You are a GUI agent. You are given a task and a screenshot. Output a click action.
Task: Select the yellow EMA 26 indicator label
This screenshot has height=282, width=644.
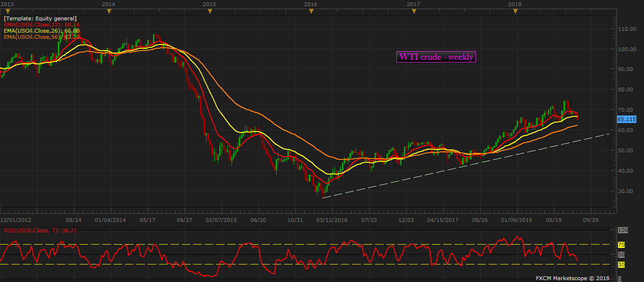click(42, 31)
